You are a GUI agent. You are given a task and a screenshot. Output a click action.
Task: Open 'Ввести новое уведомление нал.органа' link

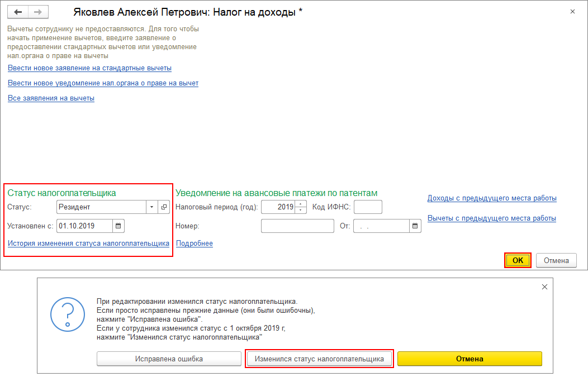coord(103,83)
